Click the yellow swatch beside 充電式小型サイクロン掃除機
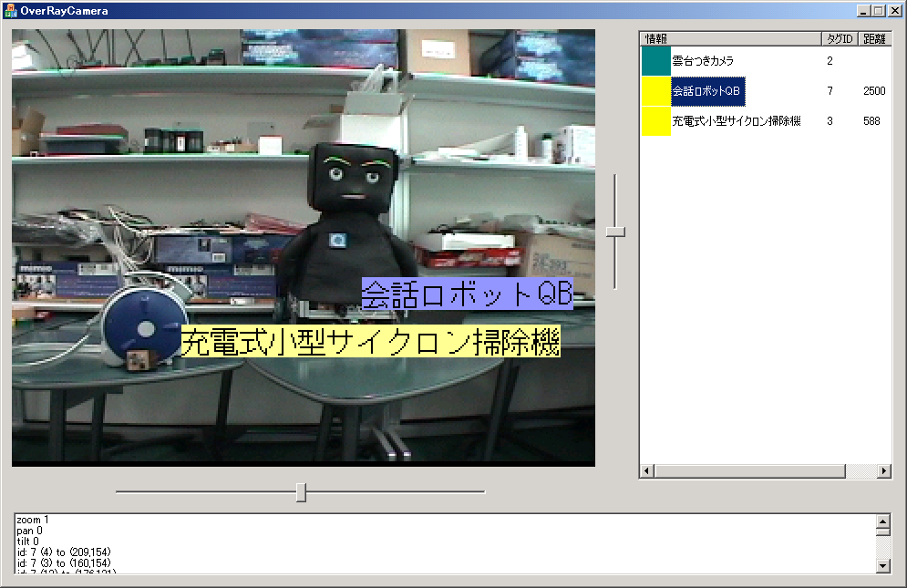Viewport: 907px width, 588px height. click(x=656, y=121)
